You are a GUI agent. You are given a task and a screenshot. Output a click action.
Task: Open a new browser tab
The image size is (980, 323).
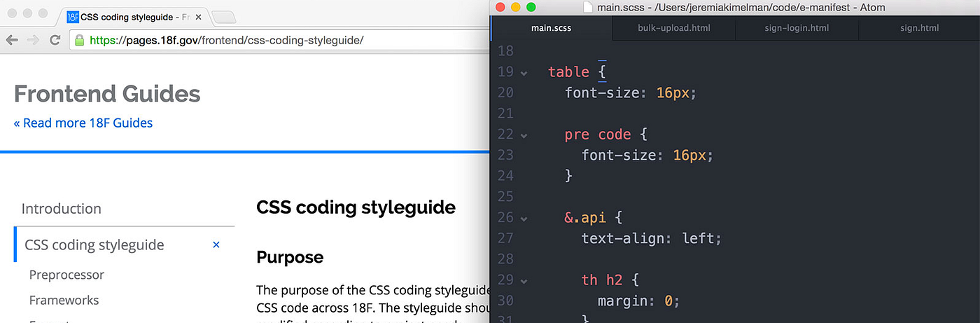[x=223, y=17]
